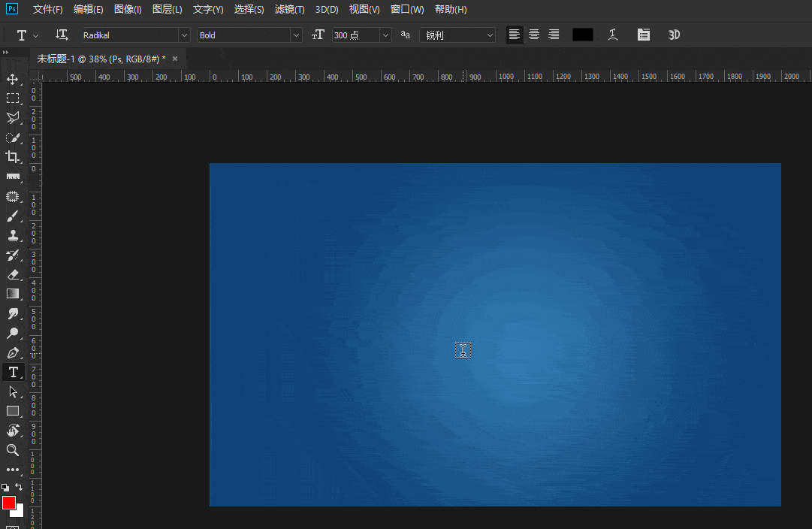Select the Zoom magnifier tool
The image size is (812, 529).
[x=13, y=450]
